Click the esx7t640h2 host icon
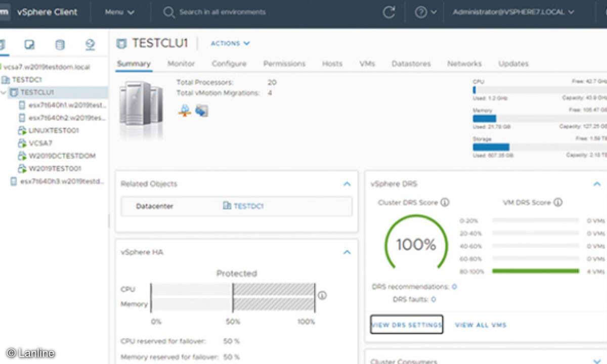 coord(22,118)
